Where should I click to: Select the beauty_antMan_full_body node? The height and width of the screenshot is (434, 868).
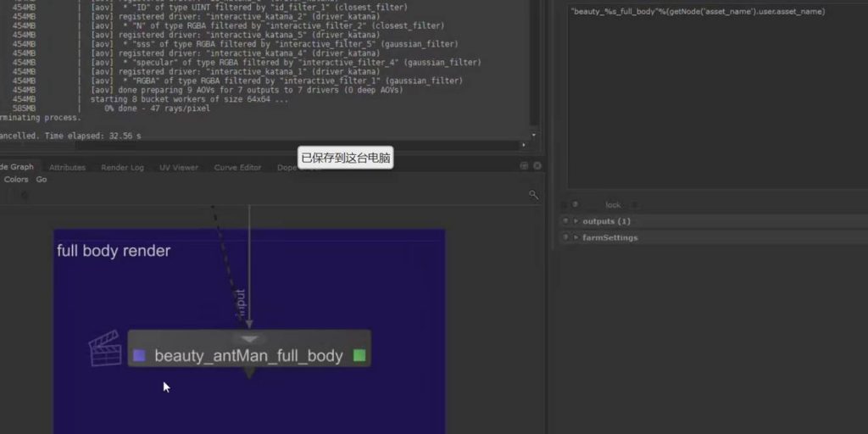point(248,356)
